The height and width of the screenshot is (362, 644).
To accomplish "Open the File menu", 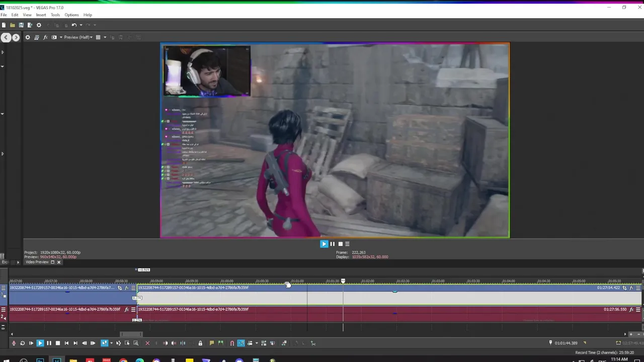I will click(x=4, y=15).
